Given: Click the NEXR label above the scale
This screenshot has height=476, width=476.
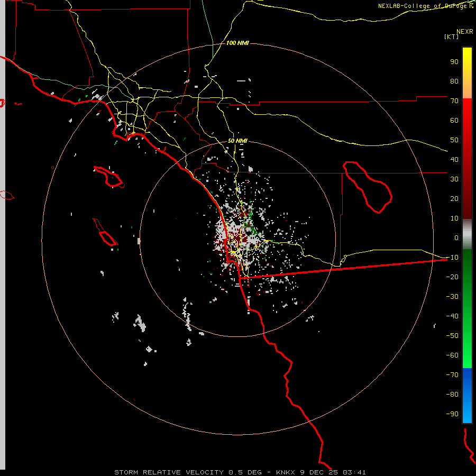Looking at the screenshot, I should (465, 32).
